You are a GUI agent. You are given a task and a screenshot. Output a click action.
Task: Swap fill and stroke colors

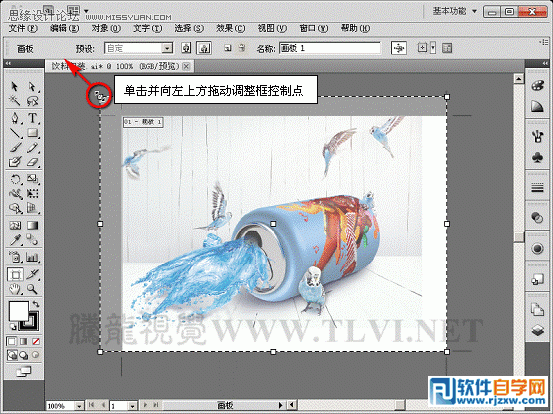[36, 304]
